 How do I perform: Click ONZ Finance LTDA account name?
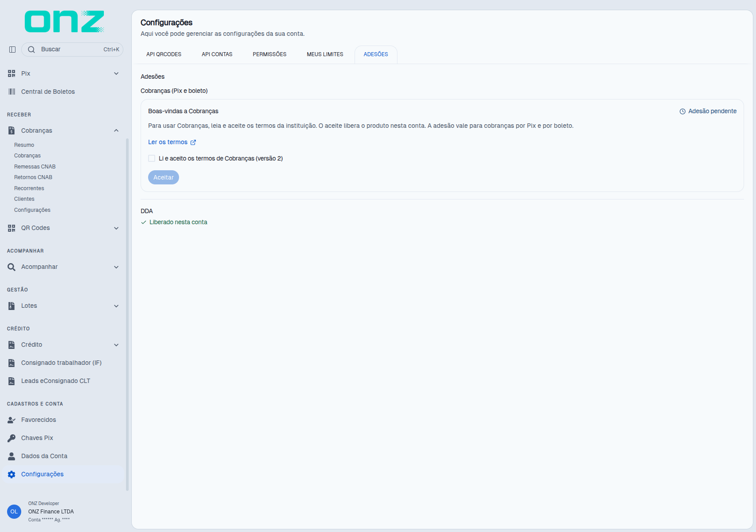(x=51, y=512)
